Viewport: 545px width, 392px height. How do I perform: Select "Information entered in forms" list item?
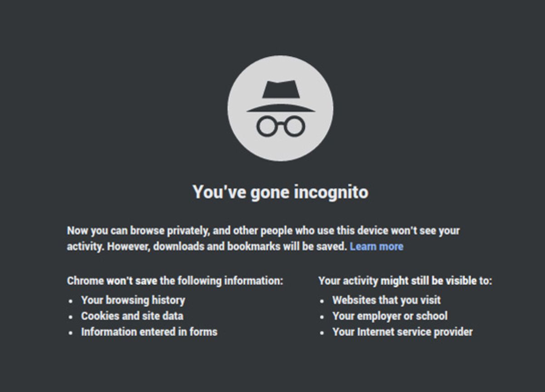coord(149,332)
